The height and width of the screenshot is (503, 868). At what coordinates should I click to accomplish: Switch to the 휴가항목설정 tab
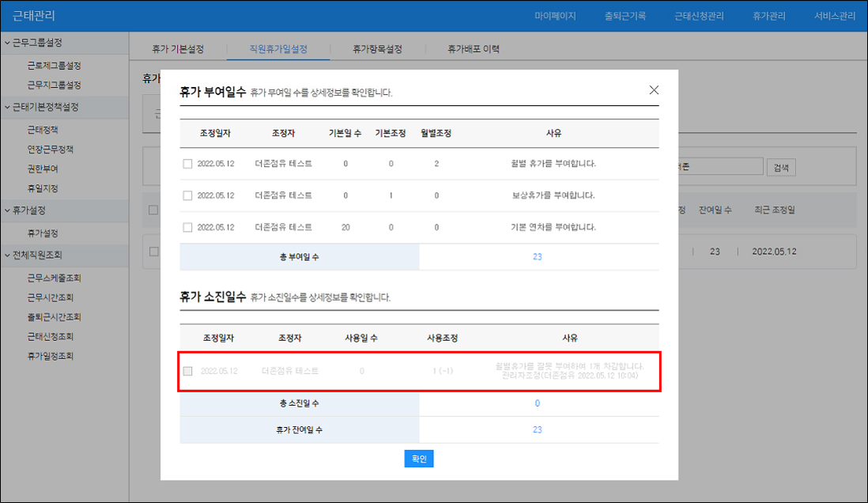coord(377,49)
